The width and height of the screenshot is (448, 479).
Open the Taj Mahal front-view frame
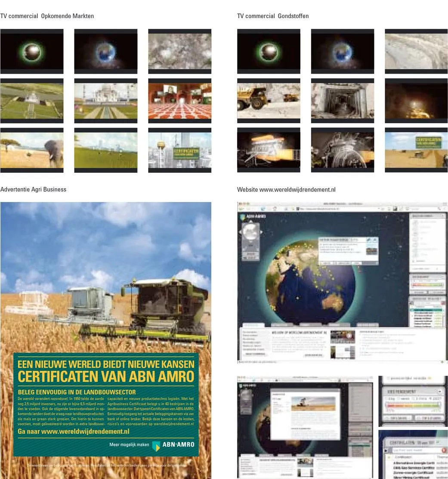[105, 101]
